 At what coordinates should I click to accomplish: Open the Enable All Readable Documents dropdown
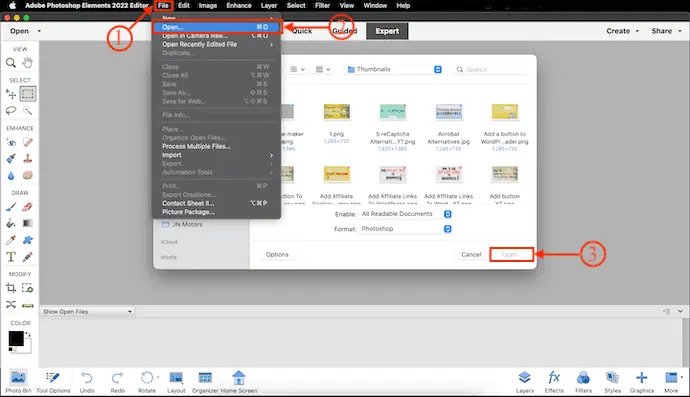click(406, 214)
